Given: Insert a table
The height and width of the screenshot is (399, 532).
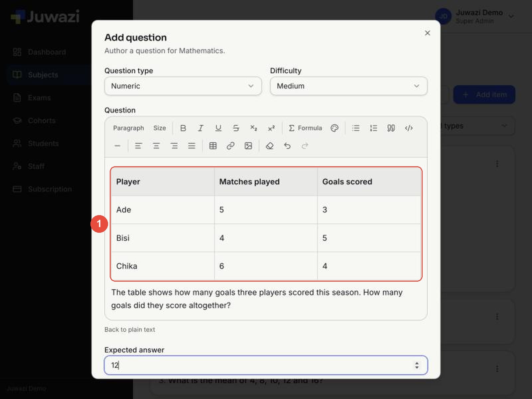Looking at the screenshot, I should click(213, 146).
